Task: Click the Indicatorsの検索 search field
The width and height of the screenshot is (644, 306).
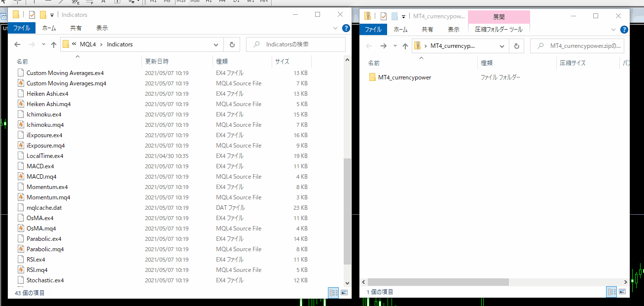Action: (296, 44)
